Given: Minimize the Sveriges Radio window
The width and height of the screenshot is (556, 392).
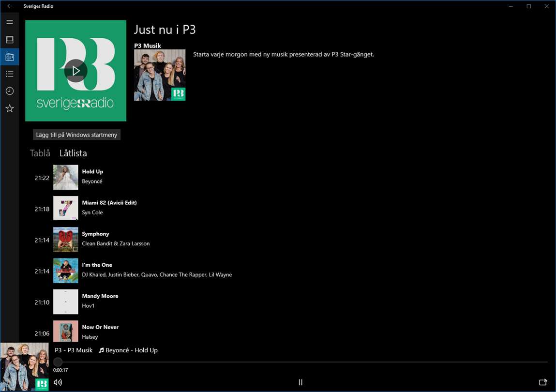Looking at the screenshot, I should tap(511, 6).
